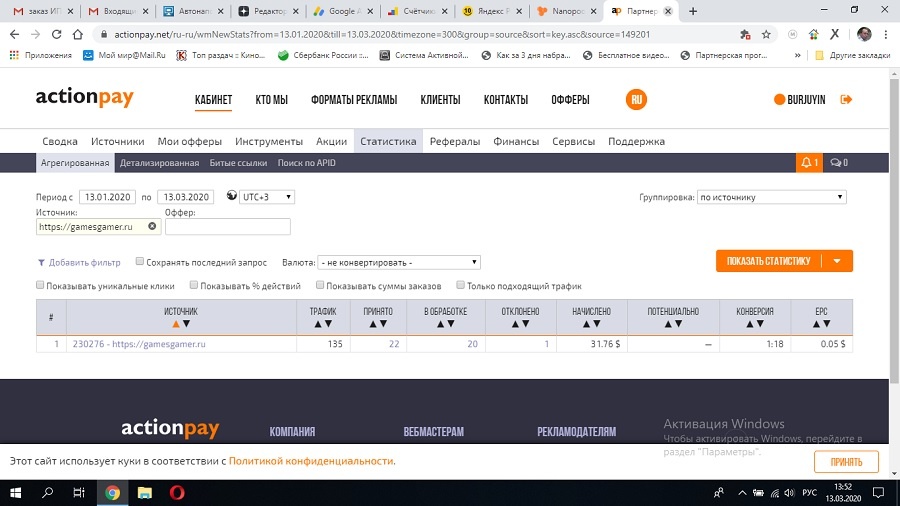
Task: Open Chrome from the taskbar
Action: [x=112, y=493]
